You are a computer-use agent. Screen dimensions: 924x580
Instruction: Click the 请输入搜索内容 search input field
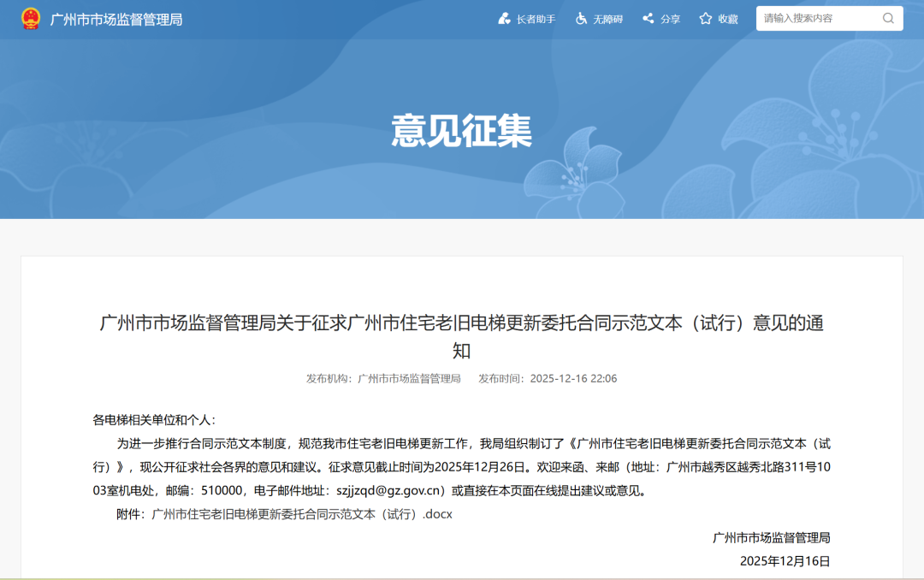click(813, 18)
